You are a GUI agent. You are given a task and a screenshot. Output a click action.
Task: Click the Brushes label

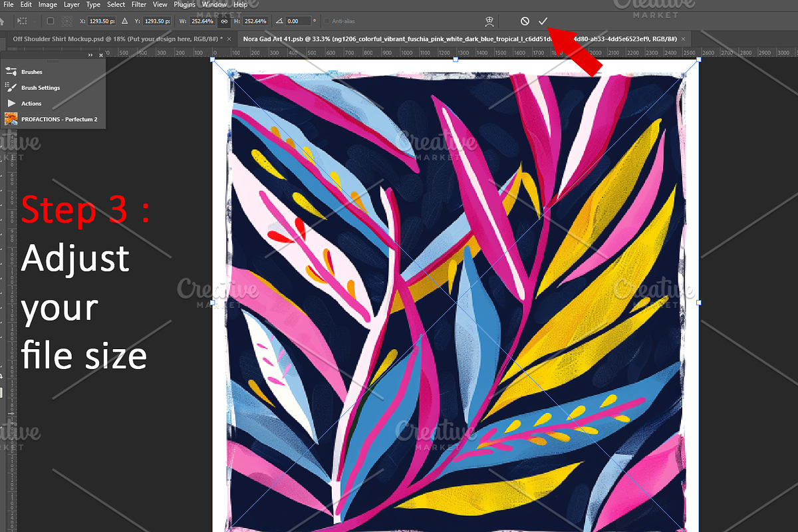pyautogui.click(x=31, y=72)
